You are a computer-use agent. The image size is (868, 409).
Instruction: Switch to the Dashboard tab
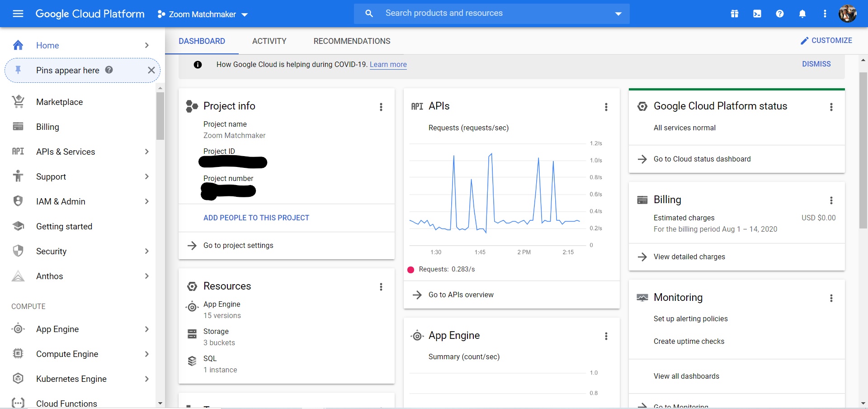pyautogui.click(x=202, y=41)
